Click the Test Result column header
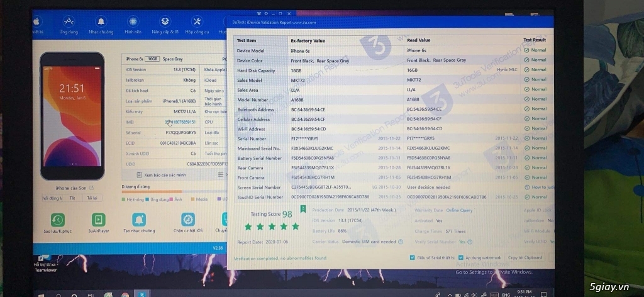 coord(535,40)
